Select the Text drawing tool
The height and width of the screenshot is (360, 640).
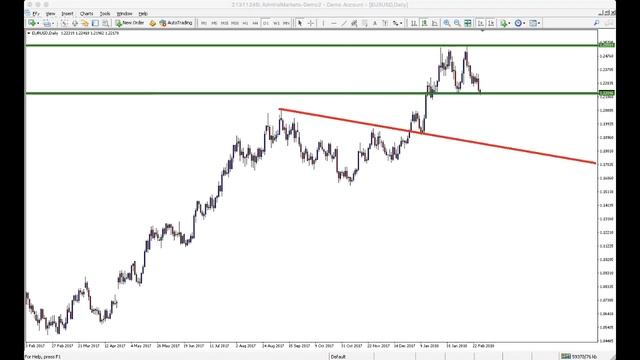pos(375,23)
